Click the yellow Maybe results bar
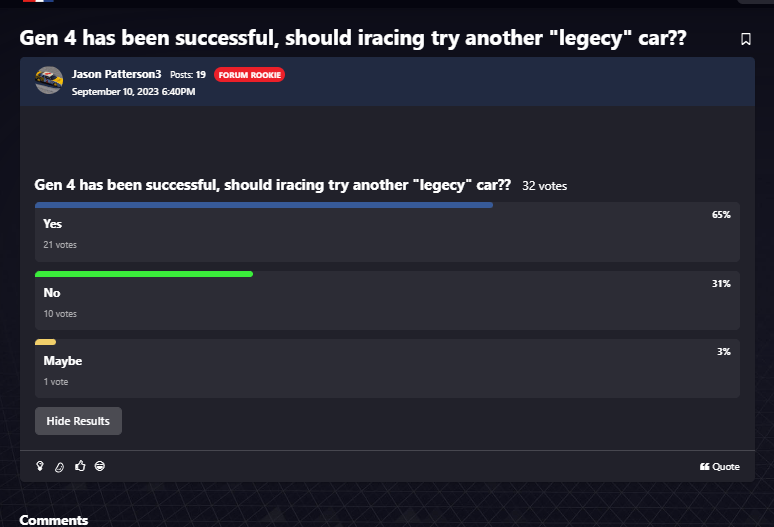This screenshot has width=774, height=527. 45,342
